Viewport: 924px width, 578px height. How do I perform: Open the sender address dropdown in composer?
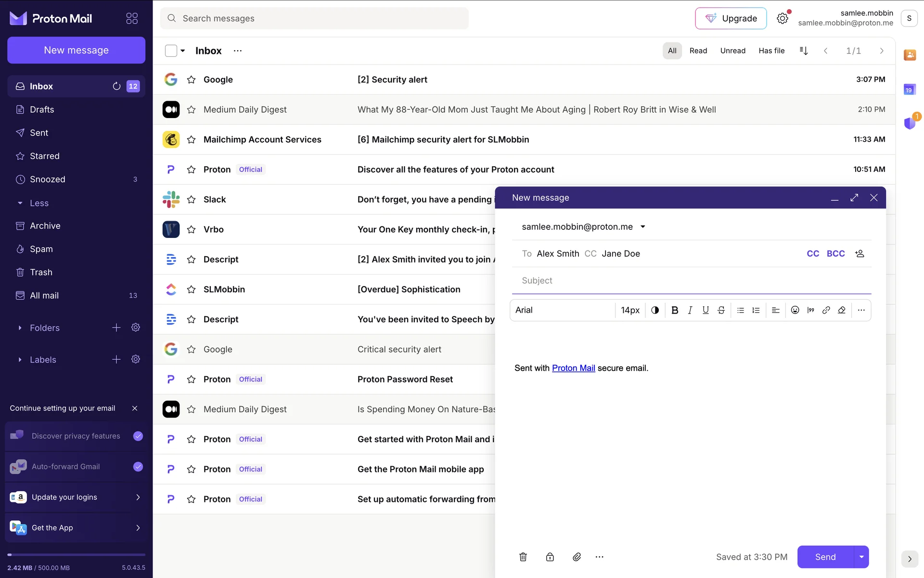coord(643,227)
